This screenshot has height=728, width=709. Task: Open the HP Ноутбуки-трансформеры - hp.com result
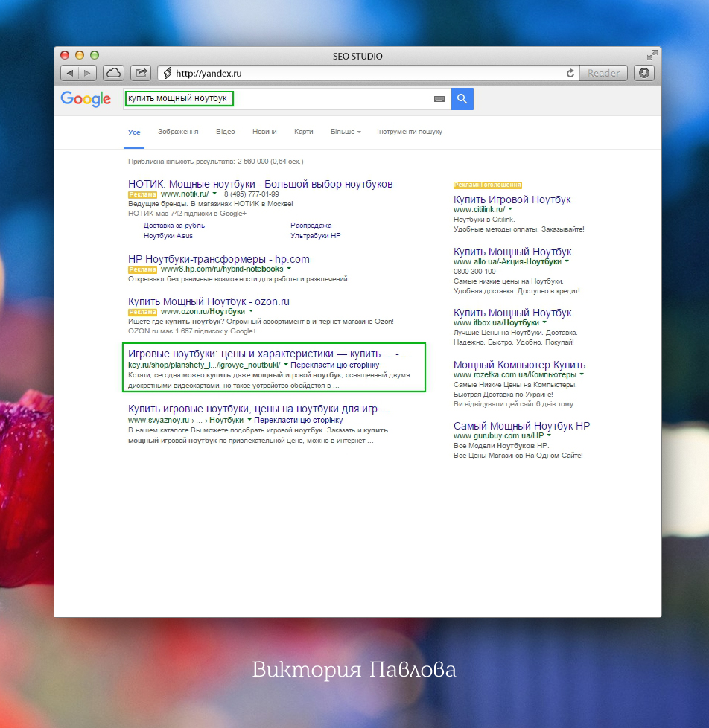[x=219, y=259]
